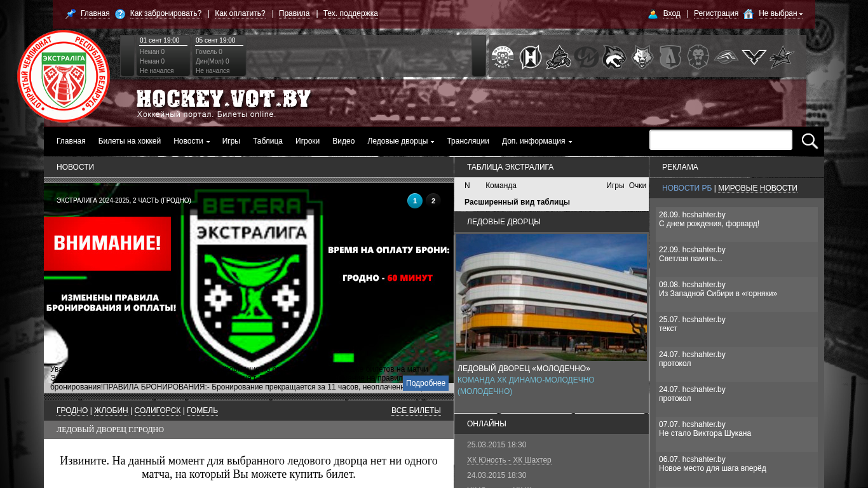Click the Регистрация link
This screenshot has width=868, height=488.
pos(716,13)
